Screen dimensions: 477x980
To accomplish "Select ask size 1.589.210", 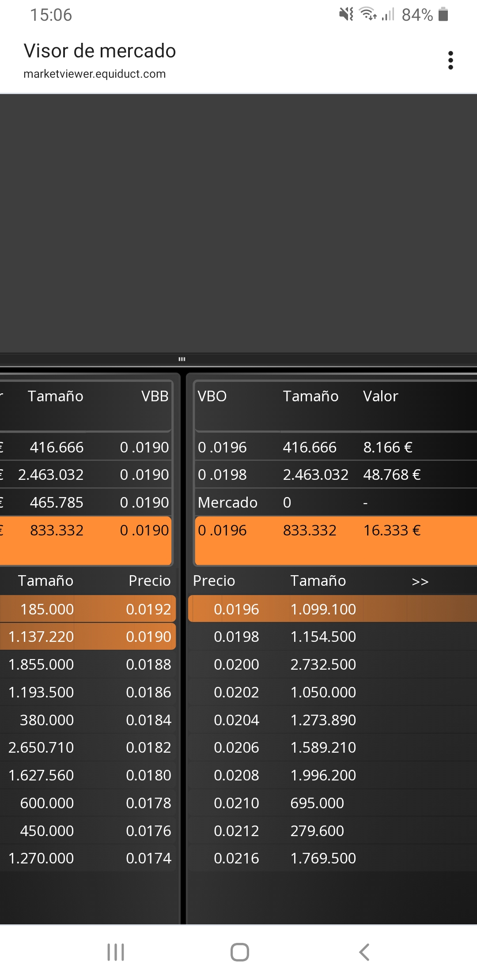I will (323, 747).
